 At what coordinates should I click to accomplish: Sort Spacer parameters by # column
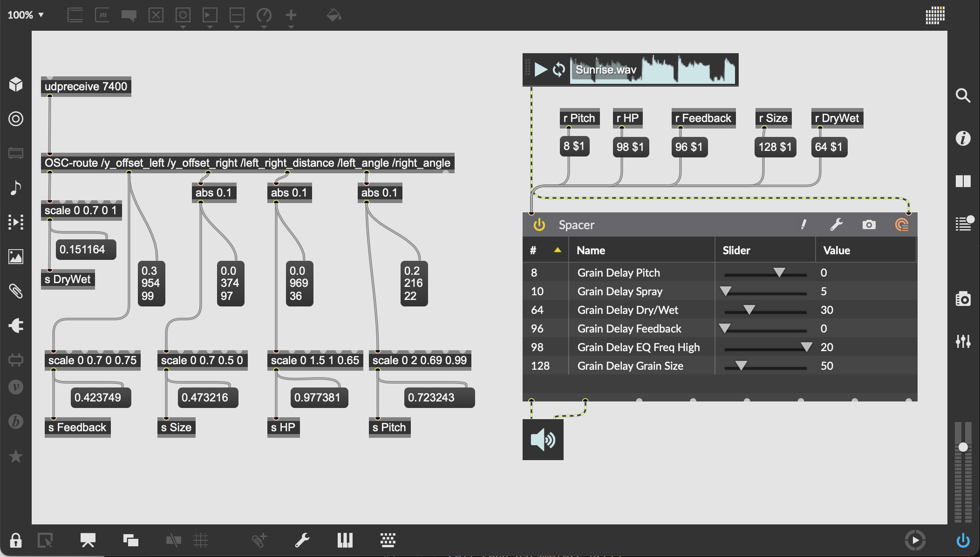point(545,250)
